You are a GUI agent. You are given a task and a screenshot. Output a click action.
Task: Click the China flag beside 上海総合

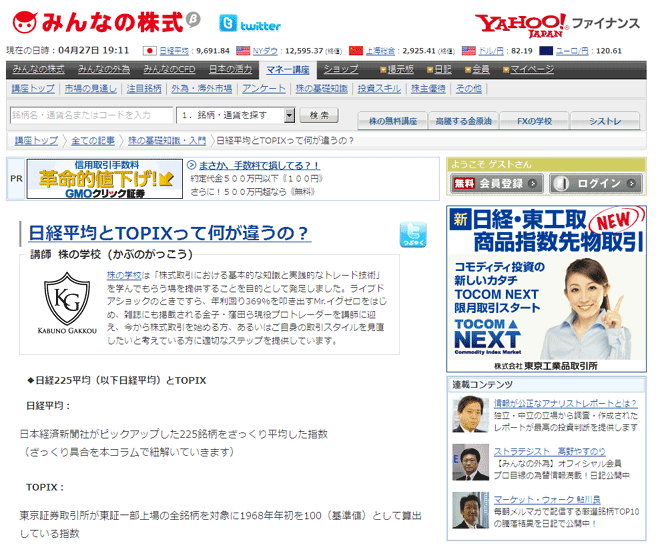coord(356,50)
